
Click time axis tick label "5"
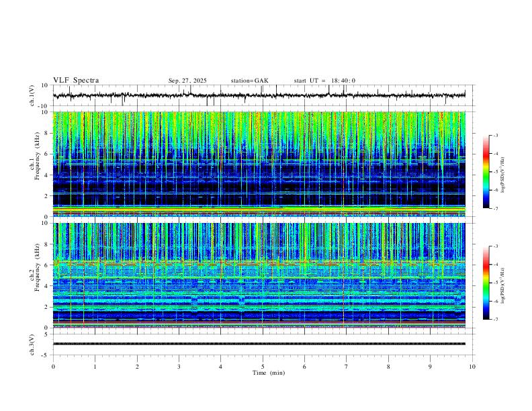[263, 367]
